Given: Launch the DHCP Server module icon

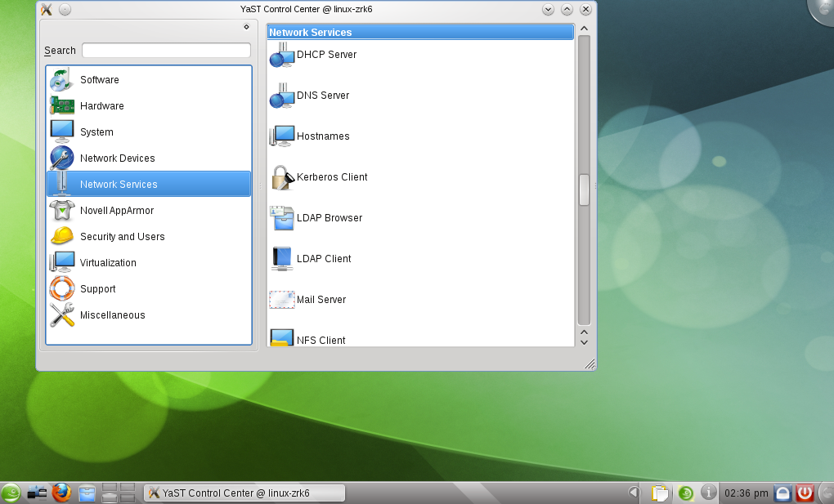Looking at the screenshot, I should point(282,55).
